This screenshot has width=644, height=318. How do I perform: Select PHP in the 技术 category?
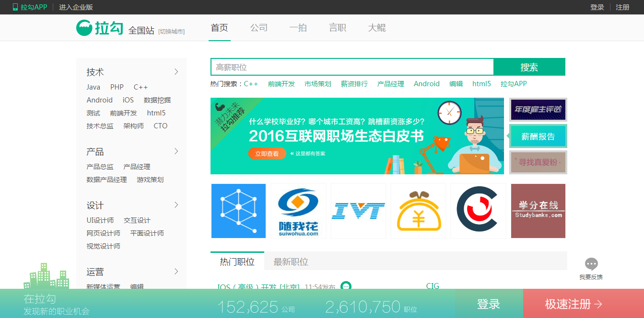[x=117, y=87]
